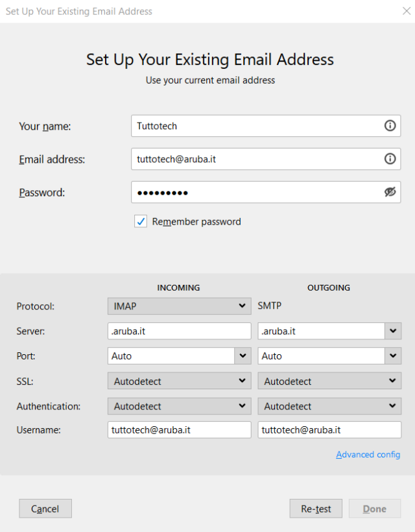
Task: Expand the outgoing Port dropdown arrow
Action: pos(393,356)
